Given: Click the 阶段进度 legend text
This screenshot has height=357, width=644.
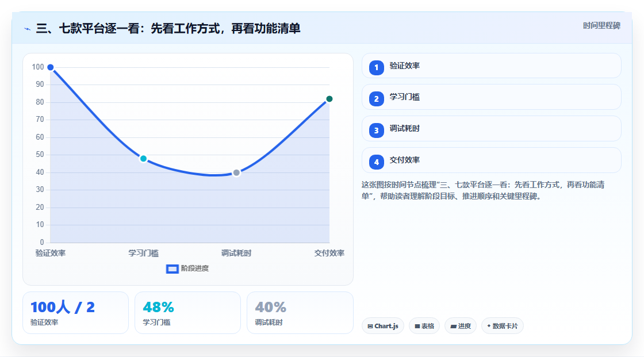Looking at the screenshot, I should coord(195,268).
